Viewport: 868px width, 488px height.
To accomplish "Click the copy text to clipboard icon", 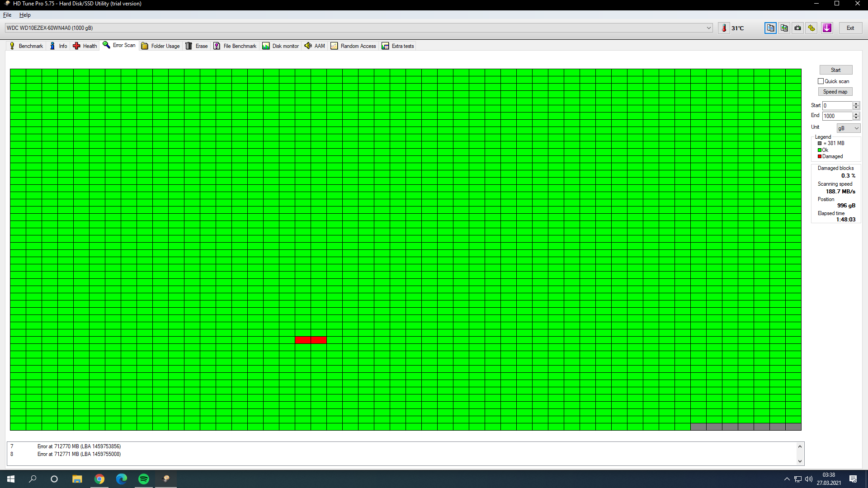I will [x=770, y=28].
